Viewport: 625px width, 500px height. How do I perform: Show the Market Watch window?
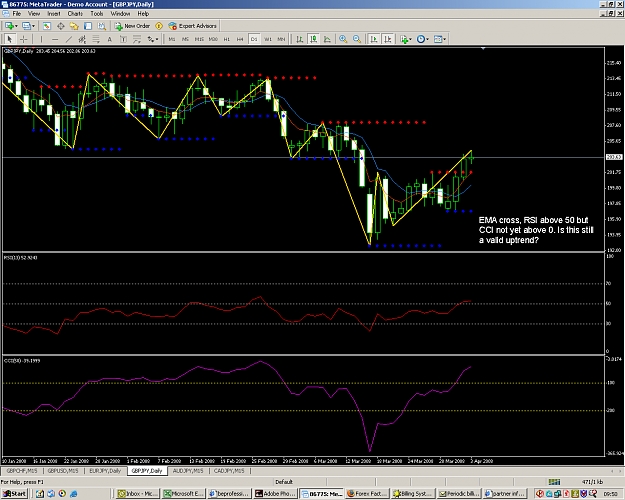pos(47,26)
